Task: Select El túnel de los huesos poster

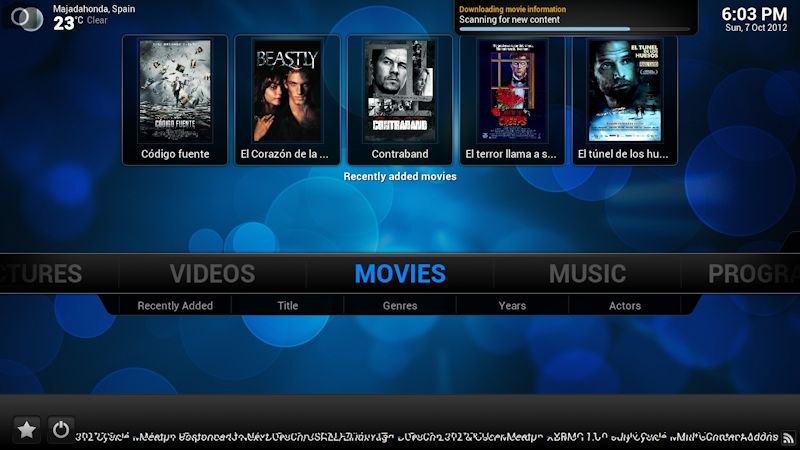Action: (x=624, y=91)
